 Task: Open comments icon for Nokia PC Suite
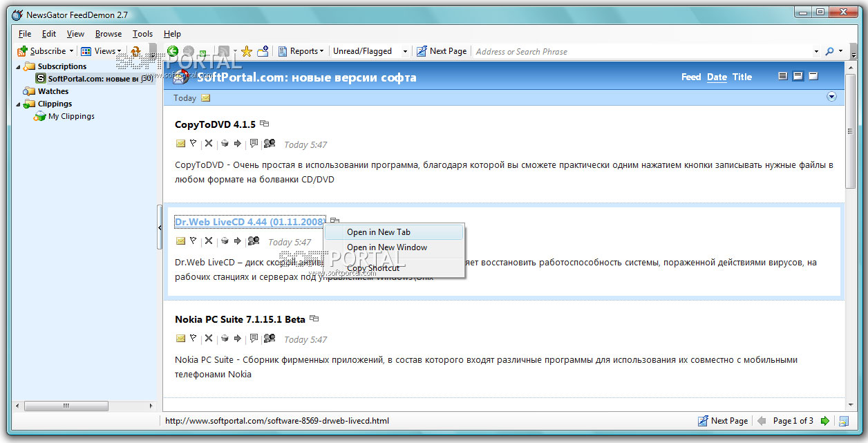coord(254,339)
